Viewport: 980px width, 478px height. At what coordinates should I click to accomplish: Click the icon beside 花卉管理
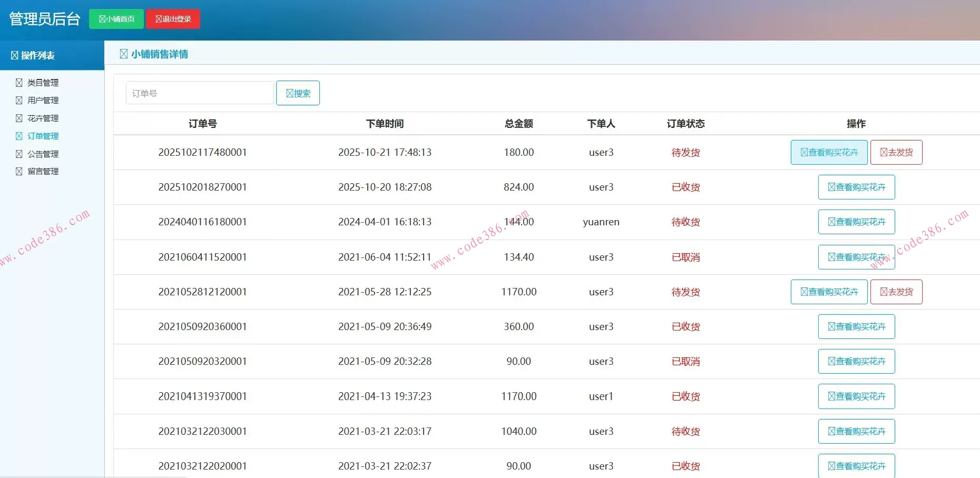19,118
